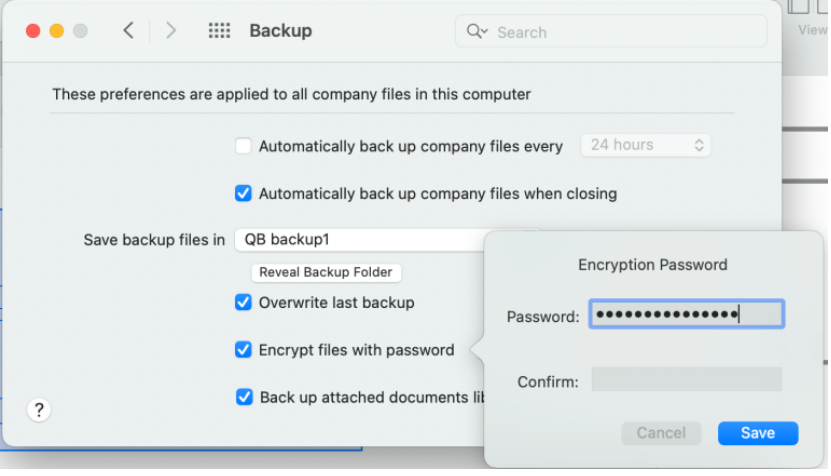Click the forward navigation arrow
This screenshot has height=476, width=831.
pyautogui.click(x=171, y=31)
